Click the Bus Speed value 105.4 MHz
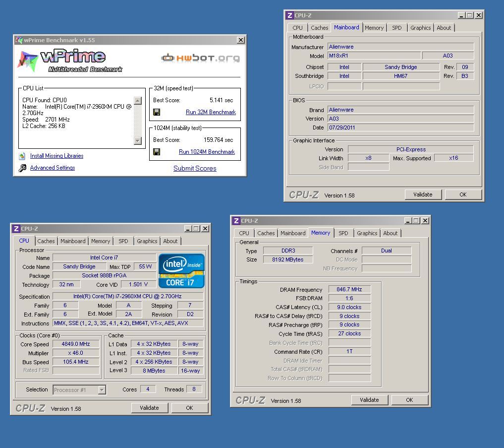 click(76, 362)
